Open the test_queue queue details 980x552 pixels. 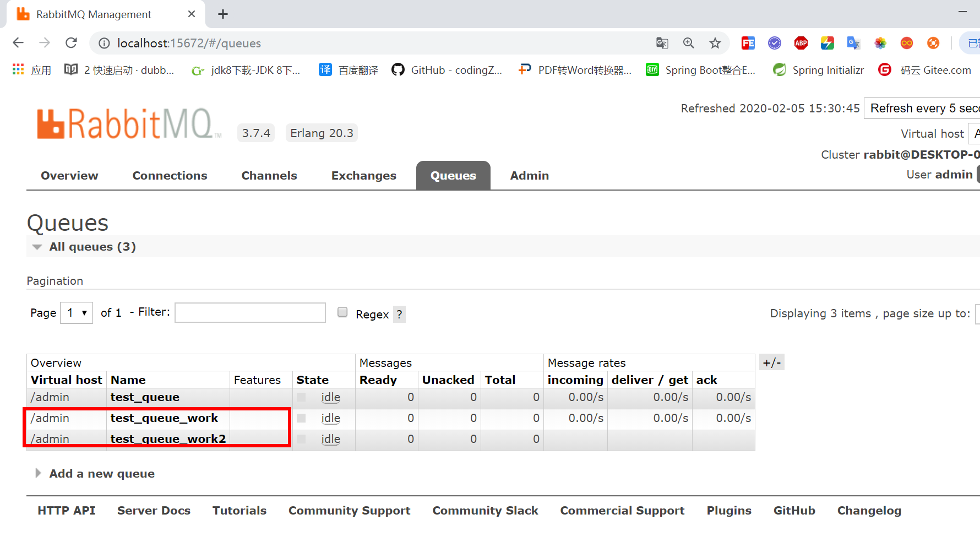(x=145, y=397)
